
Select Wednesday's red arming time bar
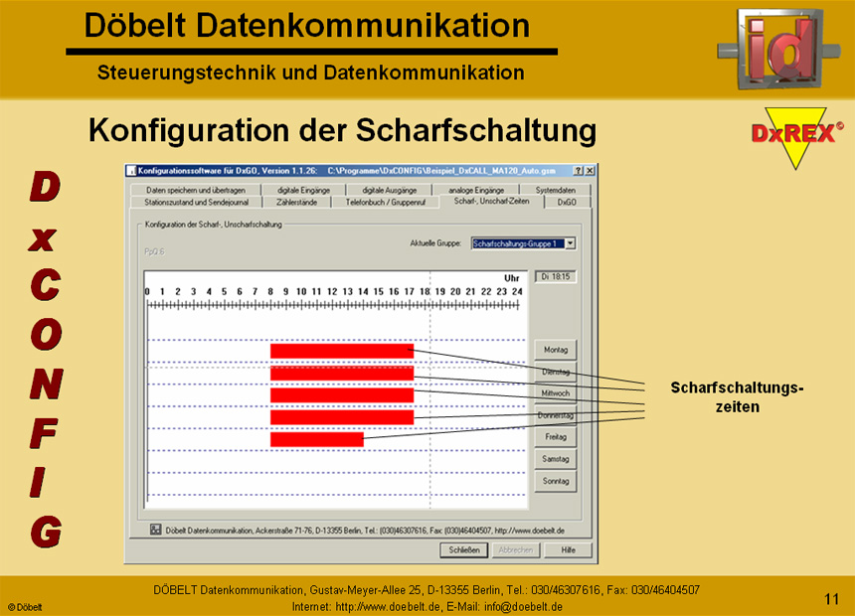(x=342, y=395)
